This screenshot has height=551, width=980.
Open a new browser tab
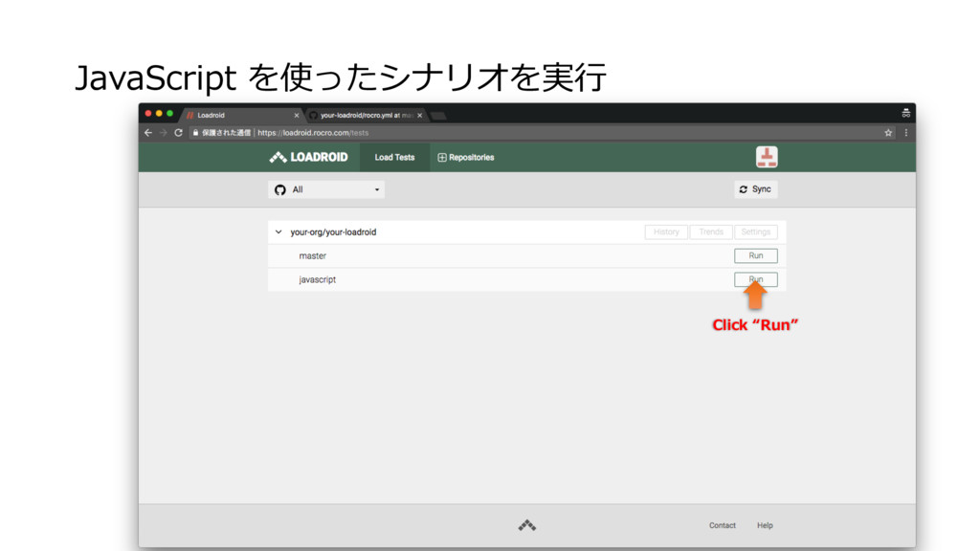(x=438, y=116)
